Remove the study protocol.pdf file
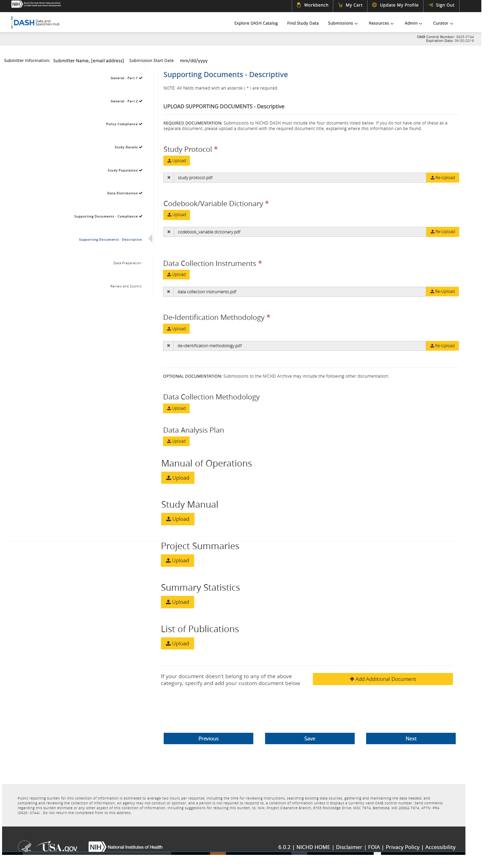The height and width of the screenshot is (868, 490). coord(169,178)
